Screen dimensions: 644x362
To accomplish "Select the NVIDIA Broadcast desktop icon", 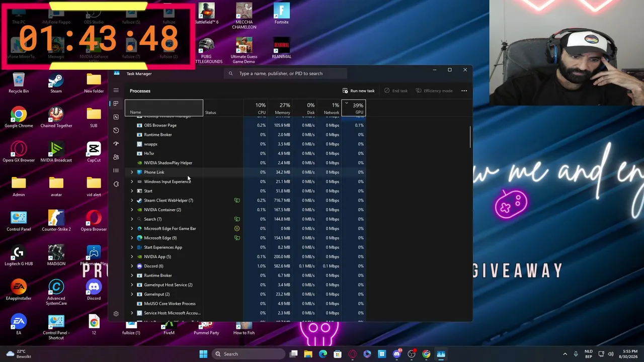I will coord(56,152).
